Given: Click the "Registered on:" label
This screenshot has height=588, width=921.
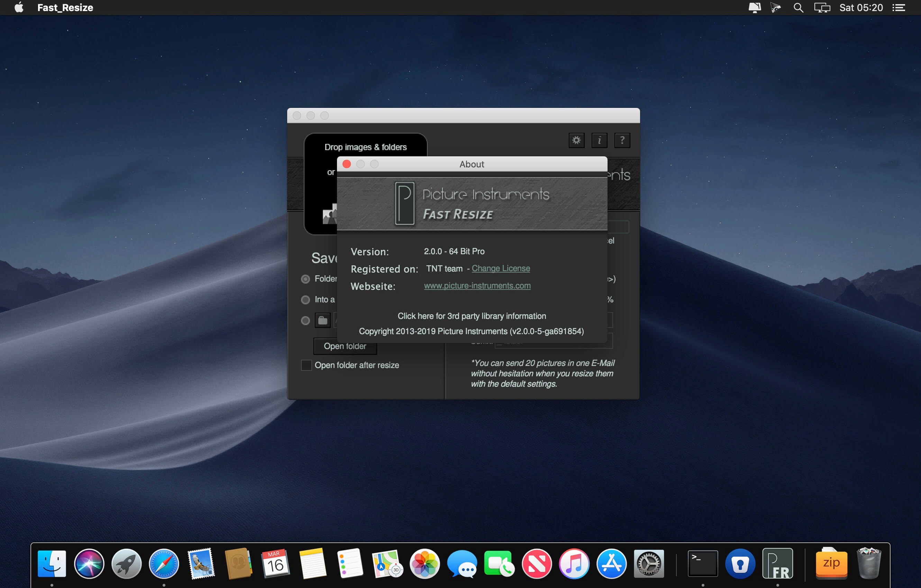Looking at the screenshot, I should pos(384,269).
